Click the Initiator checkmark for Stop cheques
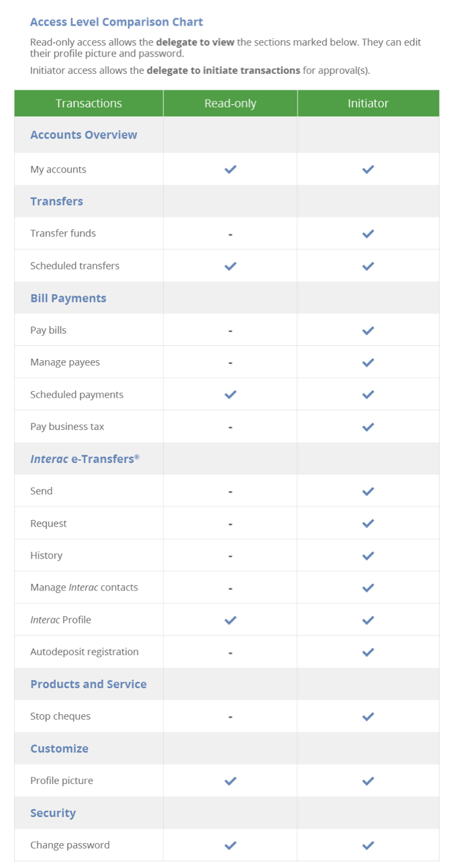Viewport: 453px width, 868px height. 368,717
